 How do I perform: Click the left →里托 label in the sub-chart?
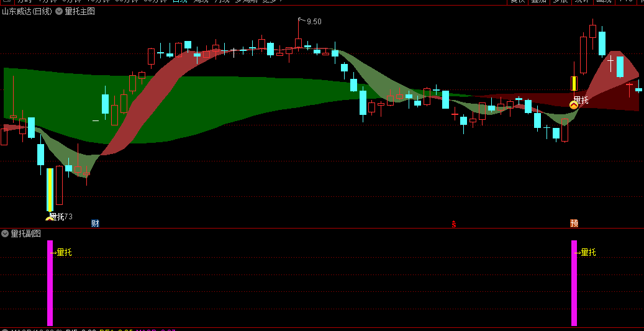tap(61, 253)
